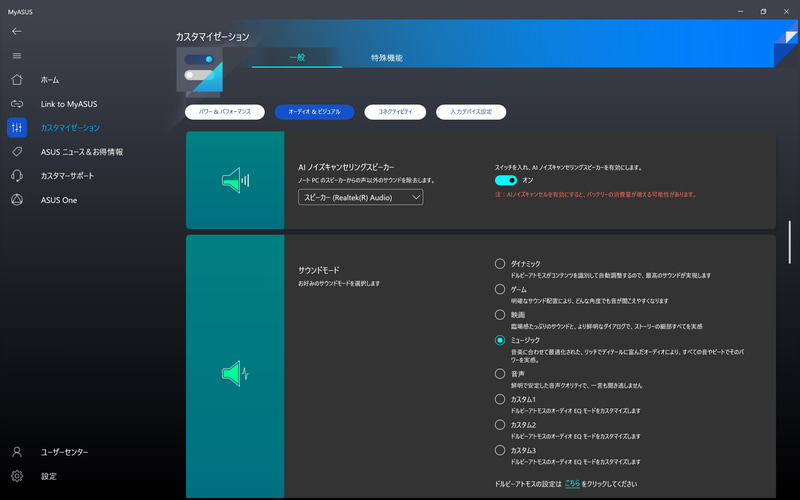Image resolution: width=800 pixels, height=500 pixels.
Task: Toggle AI noise-canceling speaker switch
Action: [x=506, y=180]
